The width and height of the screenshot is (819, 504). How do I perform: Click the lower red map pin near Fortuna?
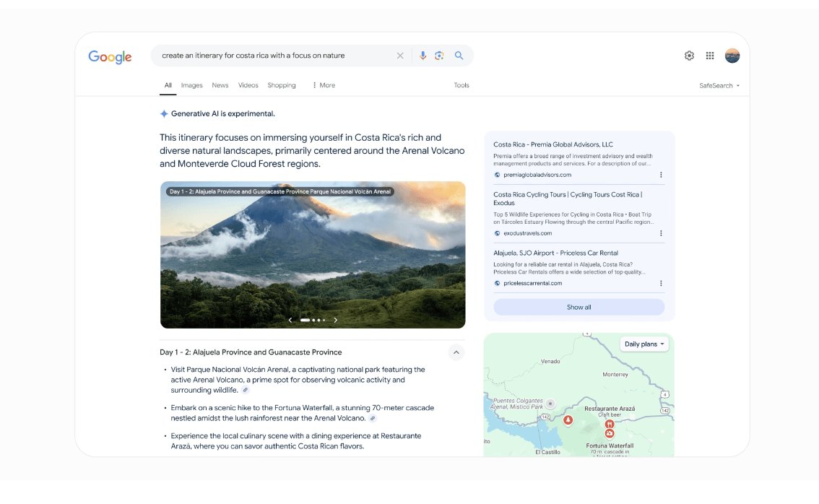609,433
